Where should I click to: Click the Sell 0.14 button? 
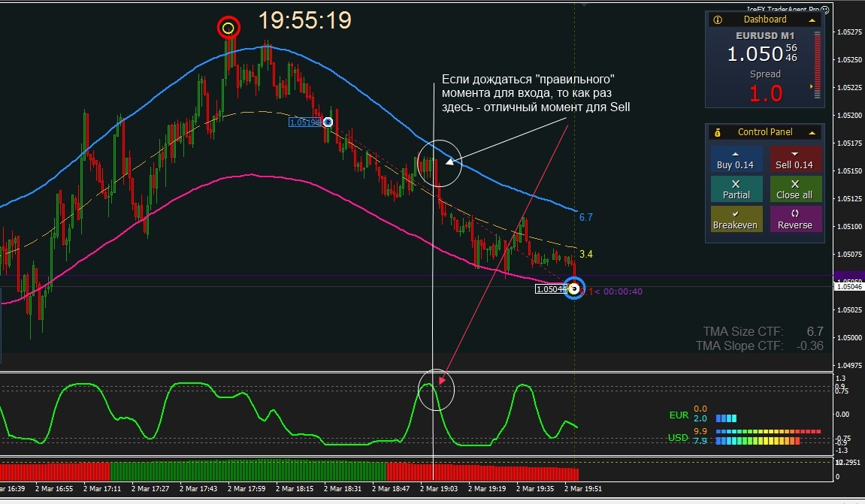(x=795, y=159)
